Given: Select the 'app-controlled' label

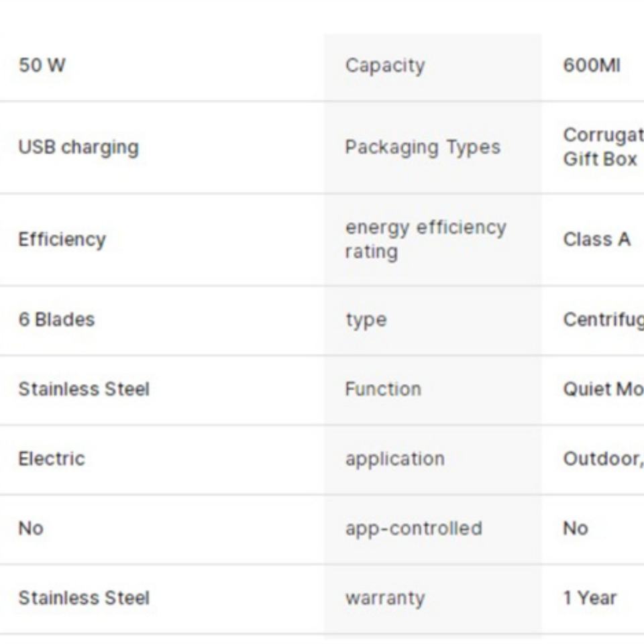Looking at the screenshot, I should 414,529.
